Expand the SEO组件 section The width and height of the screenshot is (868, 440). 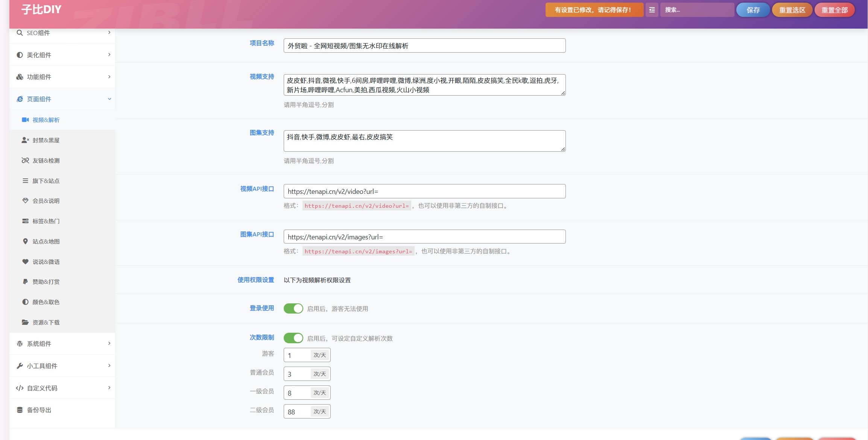[x=62, y=33]
